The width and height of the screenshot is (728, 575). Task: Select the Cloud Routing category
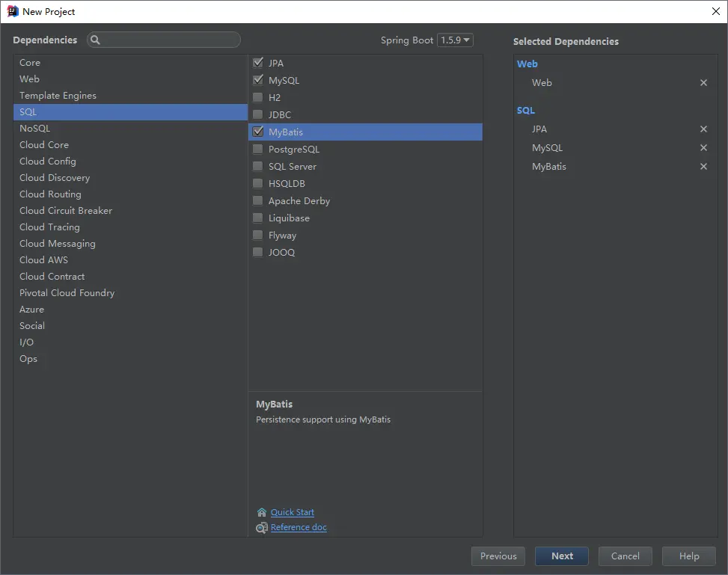(x=130, y=194)
